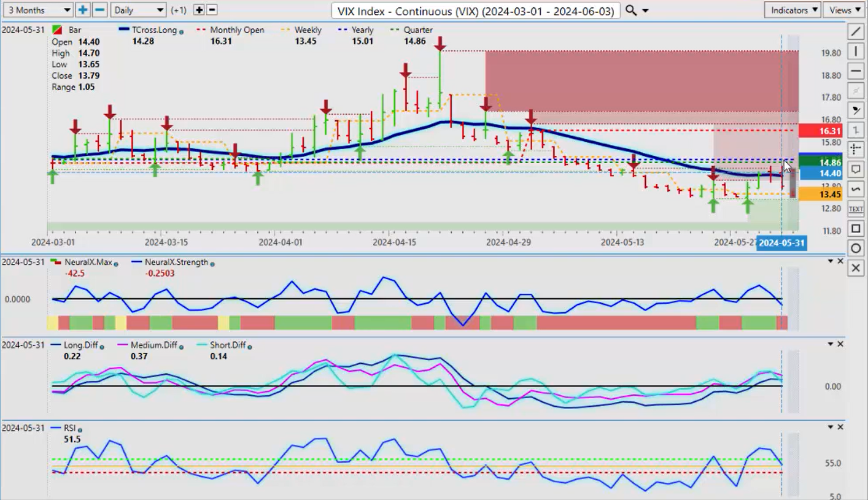Screen dimensions: 868x500
Task: Select the comment callout annotation tool
Action: tap(856, 169)
